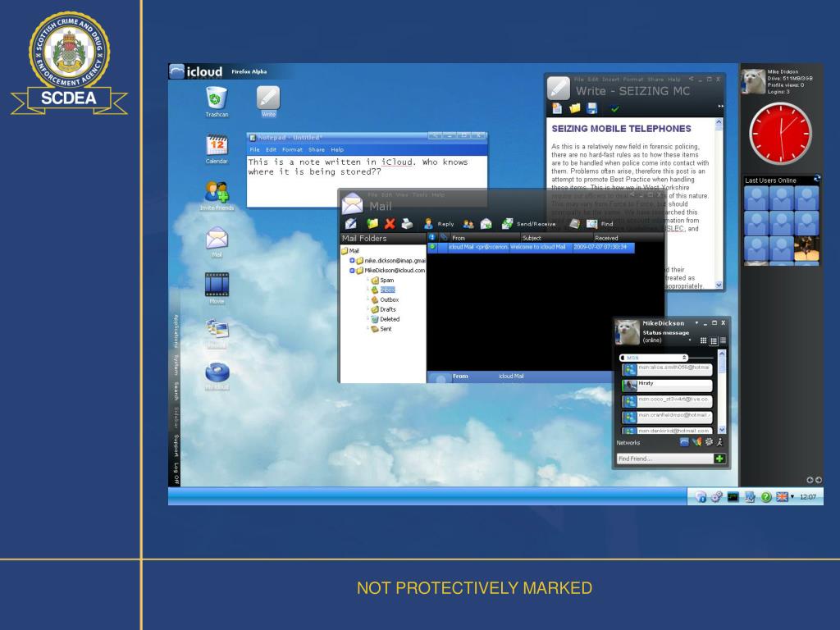Print the message using the printer icon

coord(407,223)
